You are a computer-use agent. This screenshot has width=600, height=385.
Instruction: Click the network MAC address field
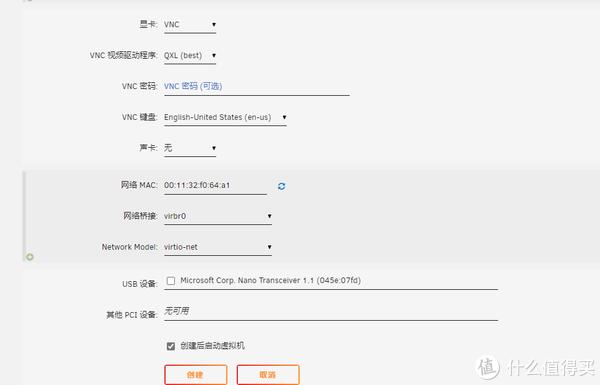click(215, 186)
